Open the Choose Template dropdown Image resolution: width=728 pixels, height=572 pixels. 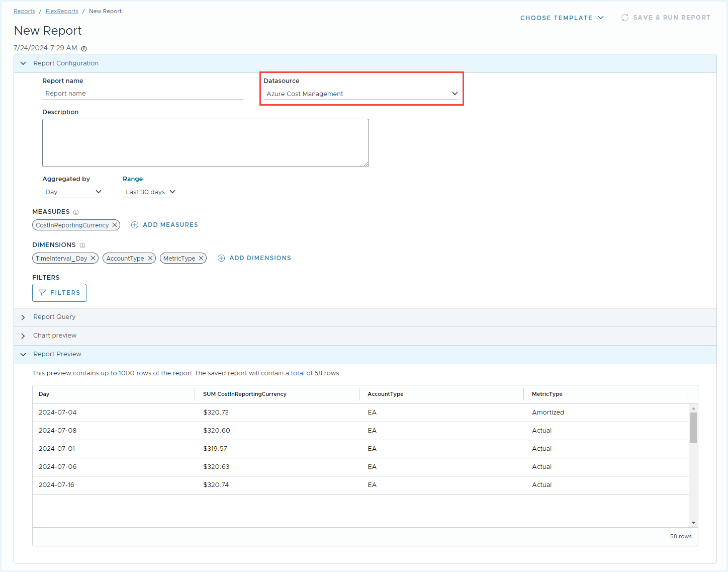point(562,18)
